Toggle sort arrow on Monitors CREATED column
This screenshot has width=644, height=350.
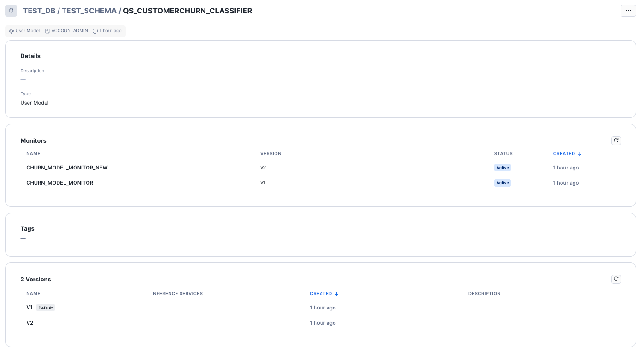pyautogui.click(x=580, y=154)
